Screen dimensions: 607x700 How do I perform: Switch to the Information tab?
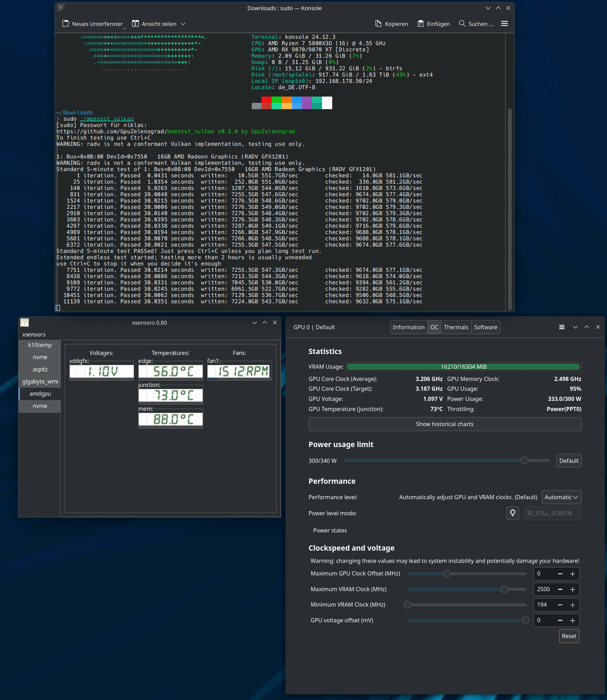point(409,327)
